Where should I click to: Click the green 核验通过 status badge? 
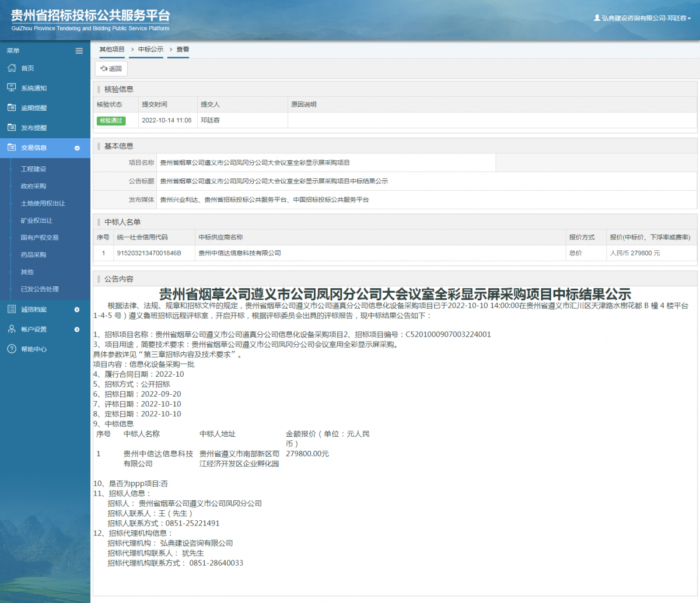pyautogui.click(x=111, y=121)
